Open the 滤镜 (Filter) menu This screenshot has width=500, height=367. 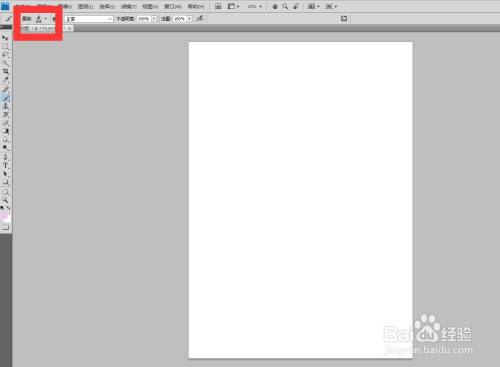(x=128, y=6)
